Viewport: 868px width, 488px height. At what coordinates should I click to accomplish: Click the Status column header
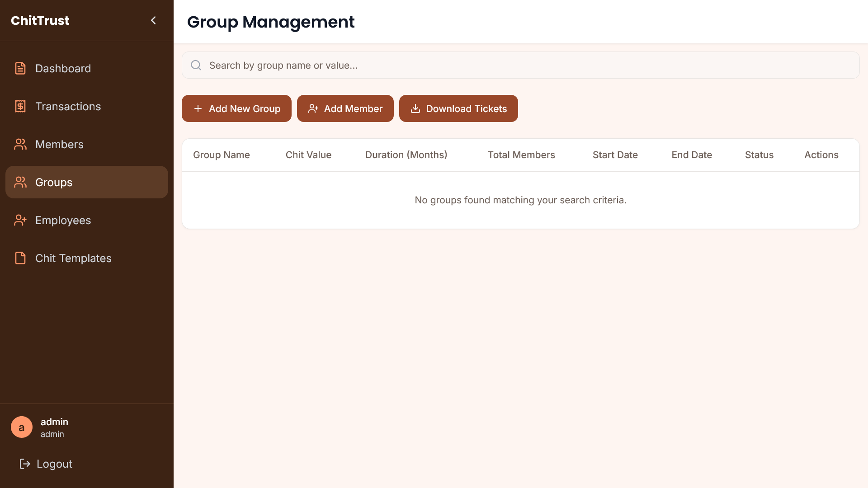tap(759, 155)
